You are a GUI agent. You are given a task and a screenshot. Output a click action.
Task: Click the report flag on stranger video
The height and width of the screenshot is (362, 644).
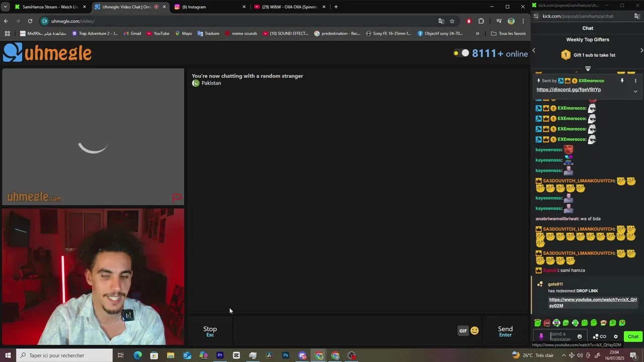pos(177,198)
